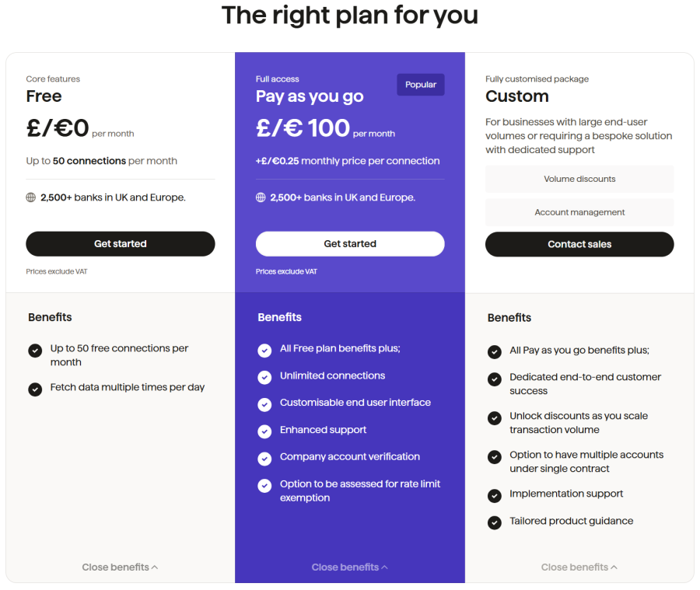This screenshot has width=700, height=590.
Task: Click the globe icon in the Free plan
Action: tap(30, 197)
